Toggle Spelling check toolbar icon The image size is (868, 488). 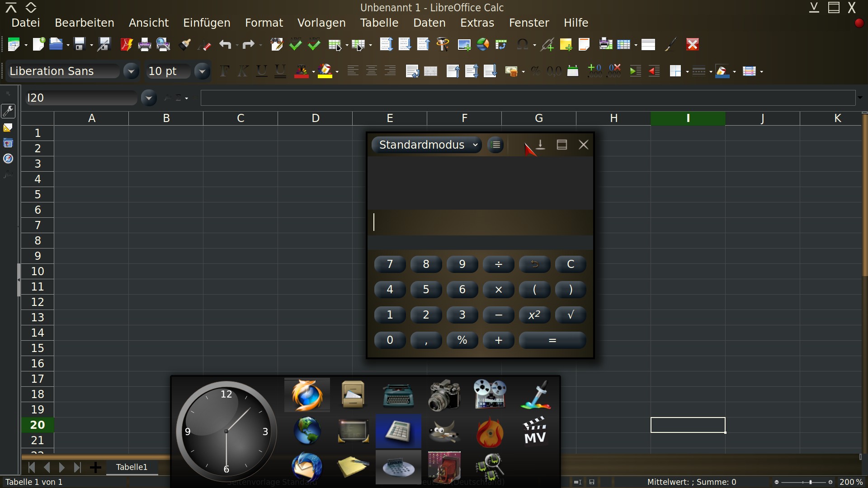click(295, 44)
